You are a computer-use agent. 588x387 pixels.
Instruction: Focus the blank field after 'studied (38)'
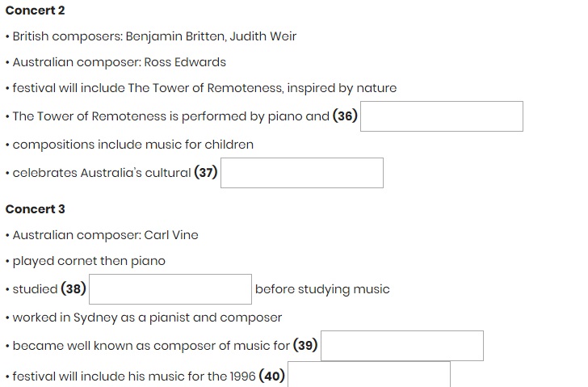pyautogui.click(x=170, y=289)
